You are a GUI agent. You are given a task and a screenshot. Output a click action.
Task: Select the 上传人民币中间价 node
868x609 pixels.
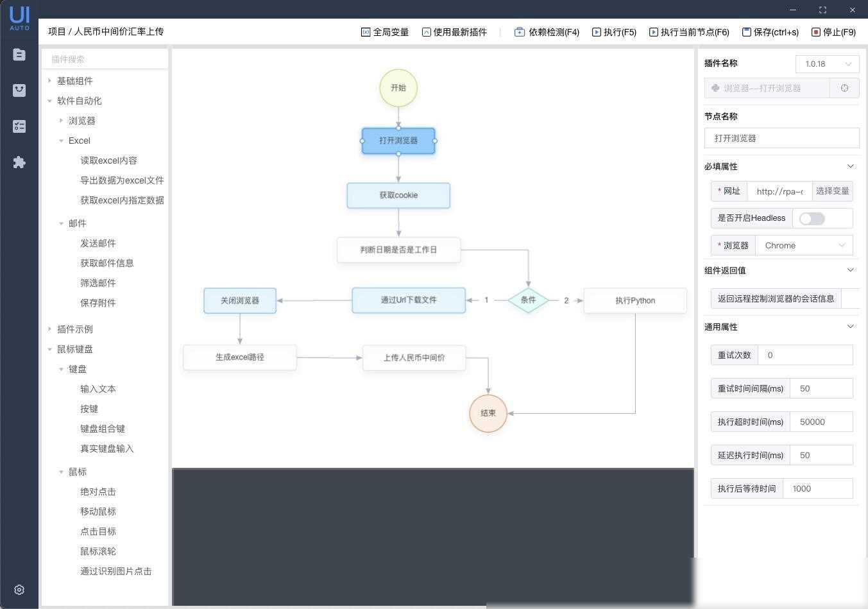click(x=414, y=357)
